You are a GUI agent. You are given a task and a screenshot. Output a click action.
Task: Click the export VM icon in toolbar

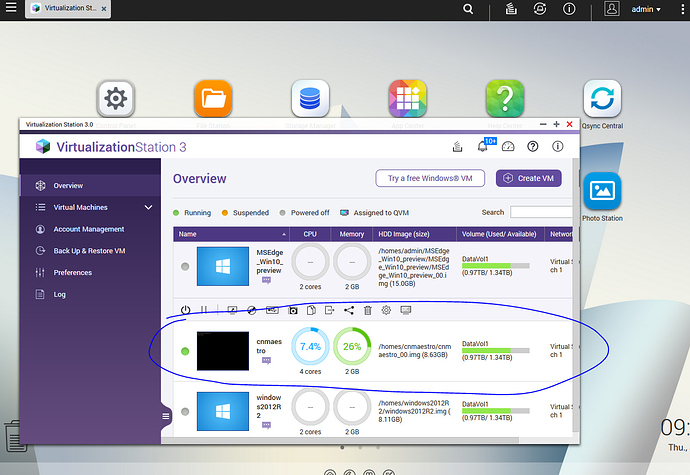330,310
